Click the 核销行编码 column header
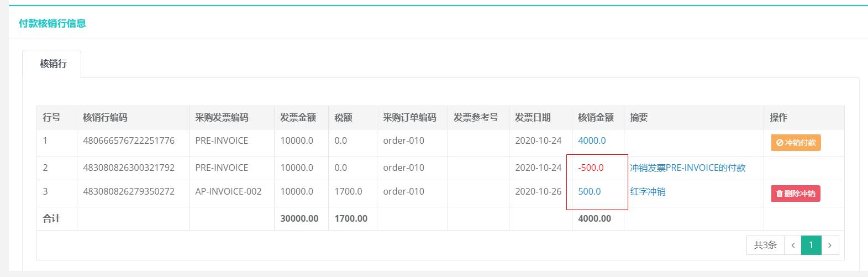The height and width of the screenshot is (277, 868). (105, 117)
